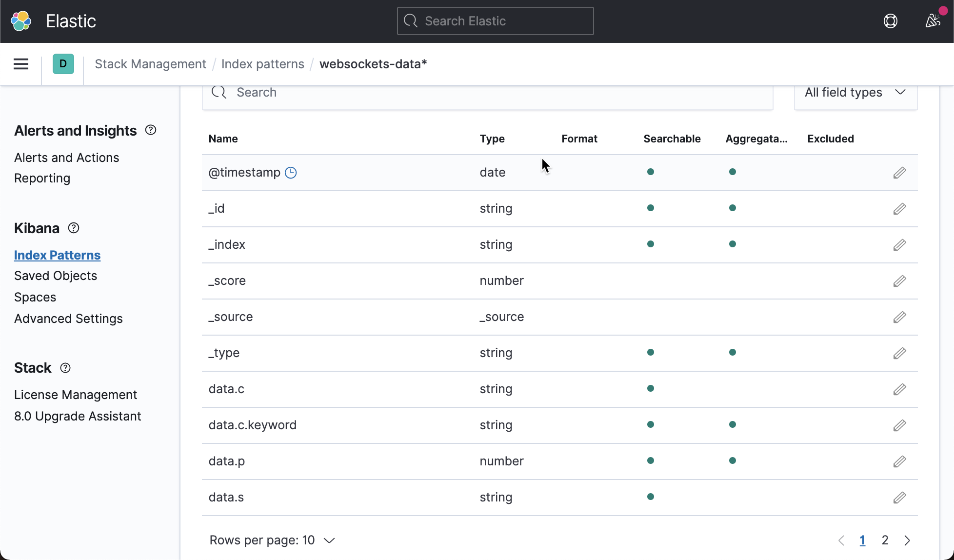Screen dimensions: 954x560
Task: Click the clock icon next to @timestamp
Action: coord(290,172)
